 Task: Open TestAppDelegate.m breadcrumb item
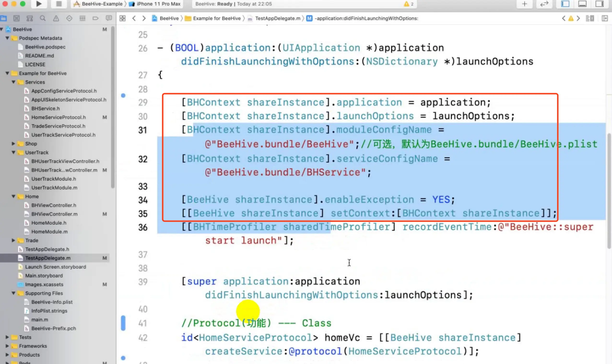tap(277, 18)
